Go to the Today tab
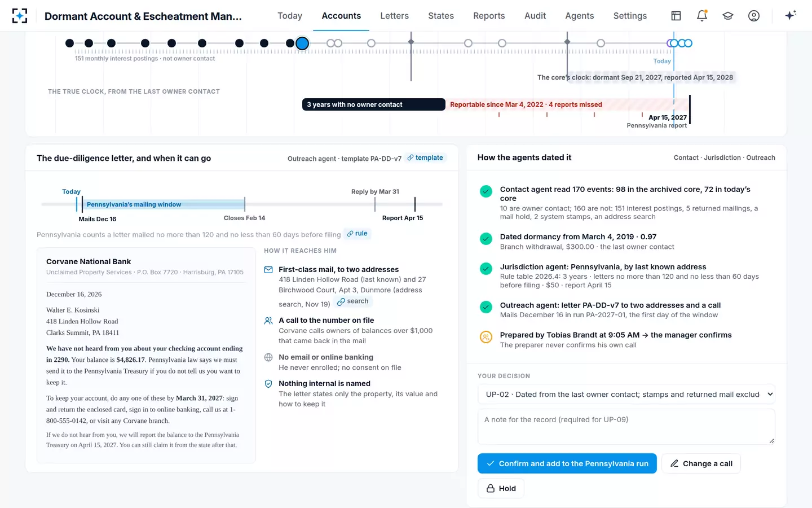 pyautogui.click(x=290, y=16)
